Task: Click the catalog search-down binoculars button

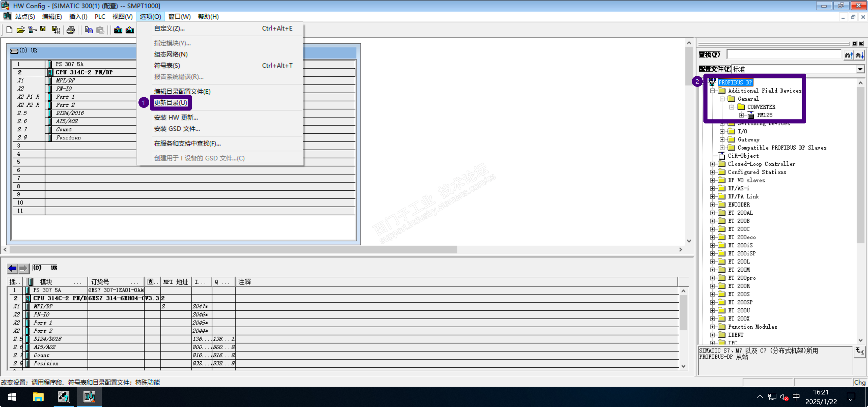Action: (x=860, y=55)
